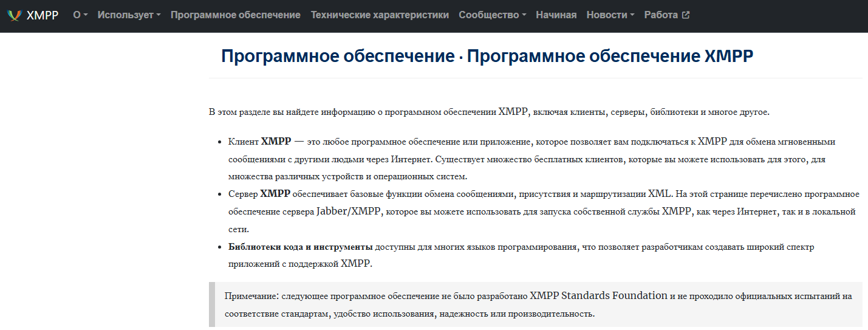Open the Новости dropdown
The height and width of the screenshot is (330, 868).
tap(610, 15)
